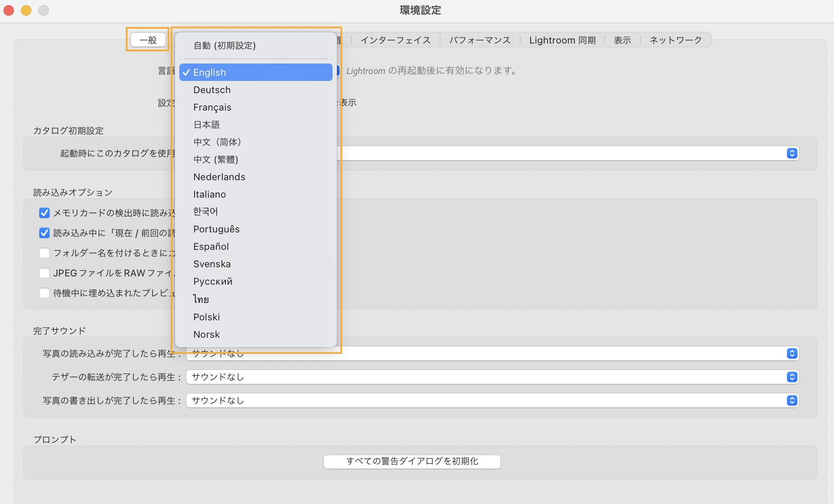Click the すべての警告ダイアログを初期化 button
834x504 pixels.
click(412, 462)
